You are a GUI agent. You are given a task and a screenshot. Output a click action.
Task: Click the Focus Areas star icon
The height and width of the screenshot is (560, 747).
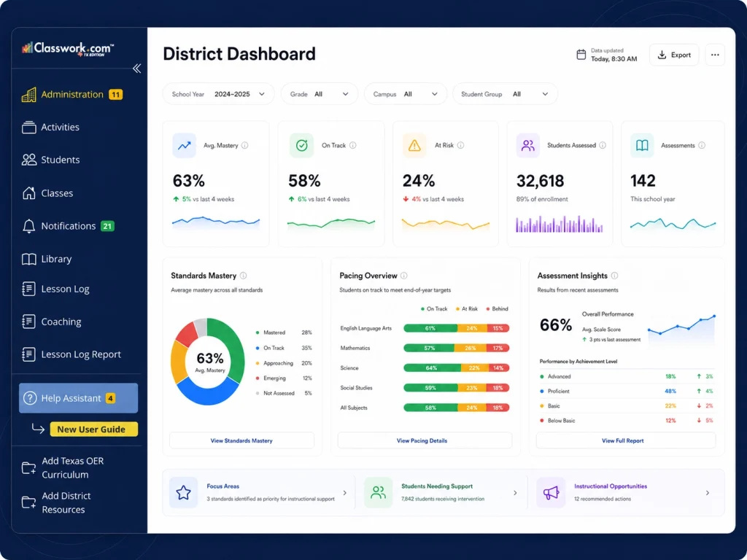tap(183, 492)
